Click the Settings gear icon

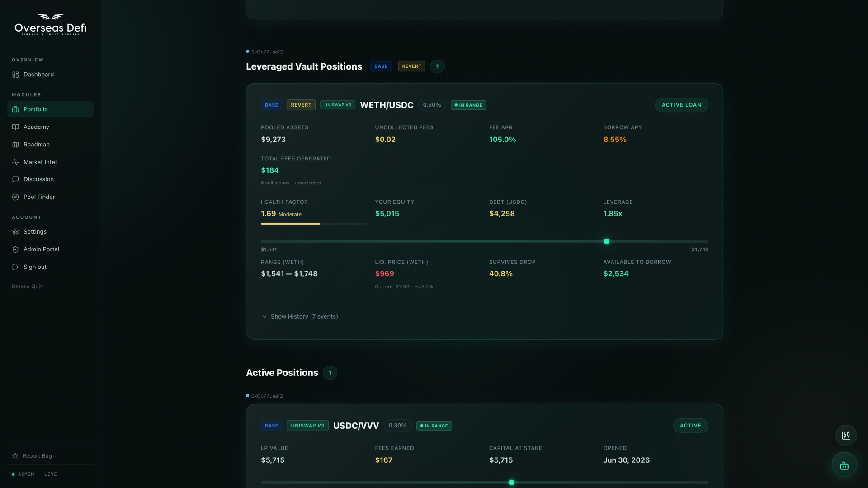(x=15, y=232)
